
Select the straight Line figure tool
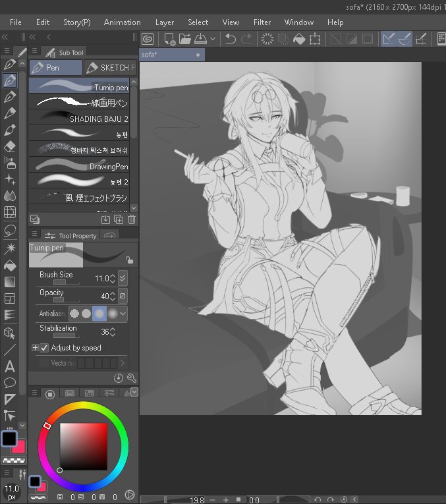pos(10,350)
